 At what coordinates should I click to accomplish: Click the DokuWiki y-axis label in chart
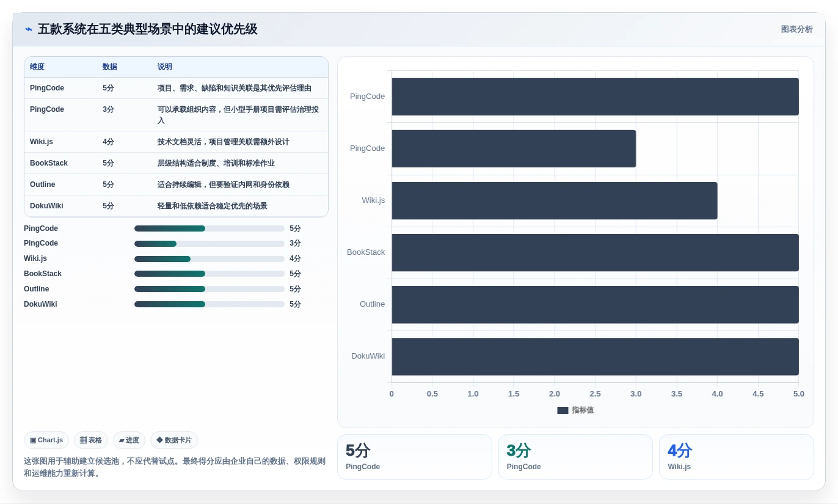coord(368,356)
